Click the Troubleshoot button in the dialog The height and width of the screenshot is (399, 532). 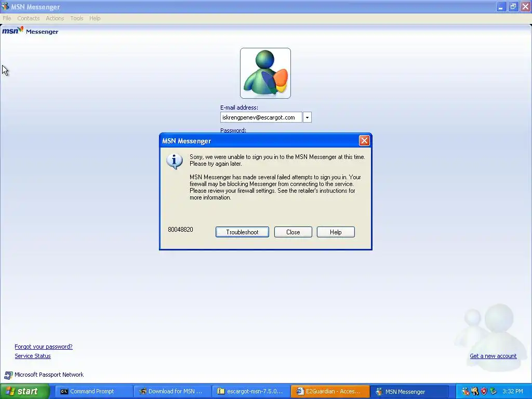tap(242, 232)
